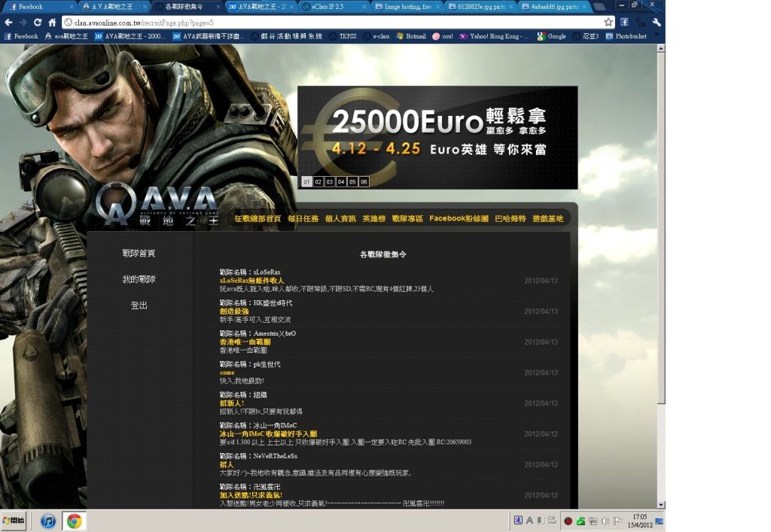Viewport: 771px width, 532px height.
Task: Open the 遊戲基地 menu item
Action: 548,219
